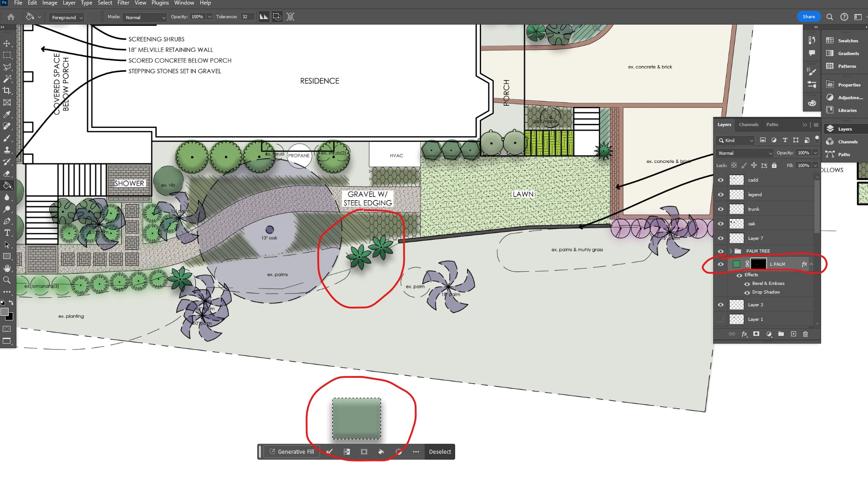Viewport: 868px width, 487px height.
Task: Create a new group folder icon
Action: click(x=781, y=334)
